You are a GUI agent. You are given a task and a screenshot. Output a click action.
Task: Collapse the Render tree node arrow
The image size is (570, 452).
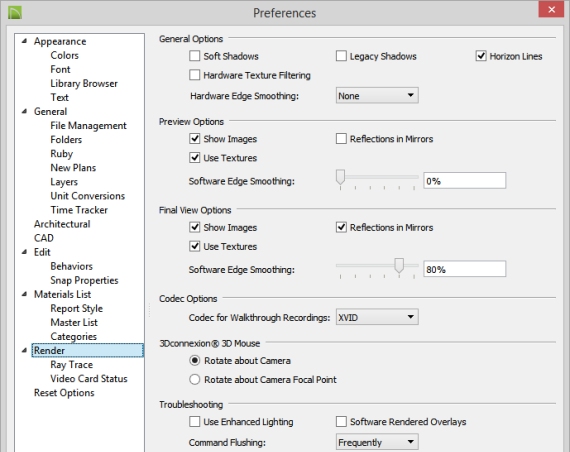24,351
